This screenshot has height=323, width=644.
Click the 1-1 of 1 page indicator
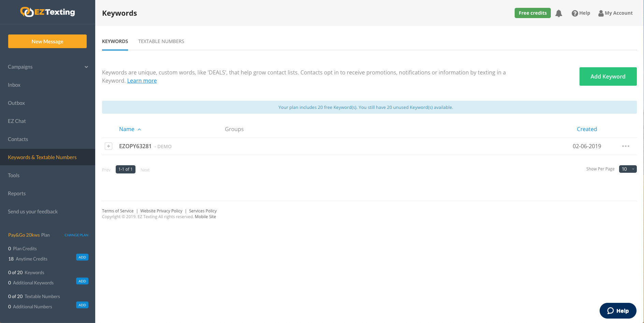tap(126, 169)
